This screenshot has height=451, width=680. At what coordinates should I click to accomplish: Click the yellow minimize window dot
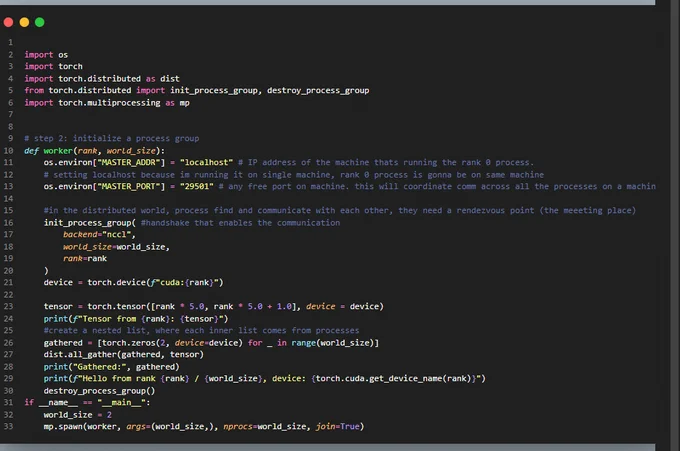pyautogui.click(x=24, y=22)
